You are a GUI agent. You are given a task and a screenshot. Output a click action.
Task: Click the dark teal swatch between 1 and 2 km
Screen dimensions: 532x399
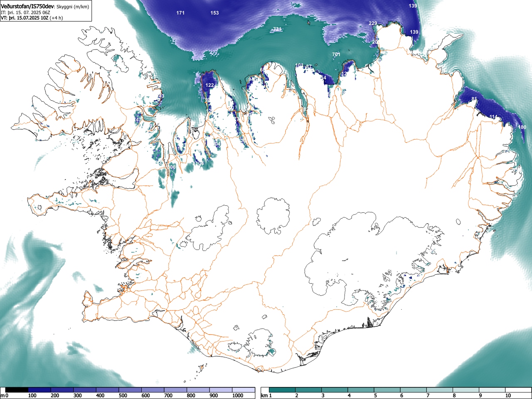coord(282,390)
